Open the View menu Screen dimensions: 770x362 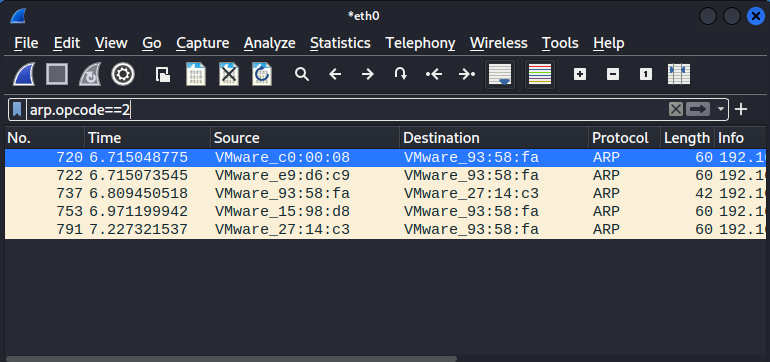coord(111,43)
